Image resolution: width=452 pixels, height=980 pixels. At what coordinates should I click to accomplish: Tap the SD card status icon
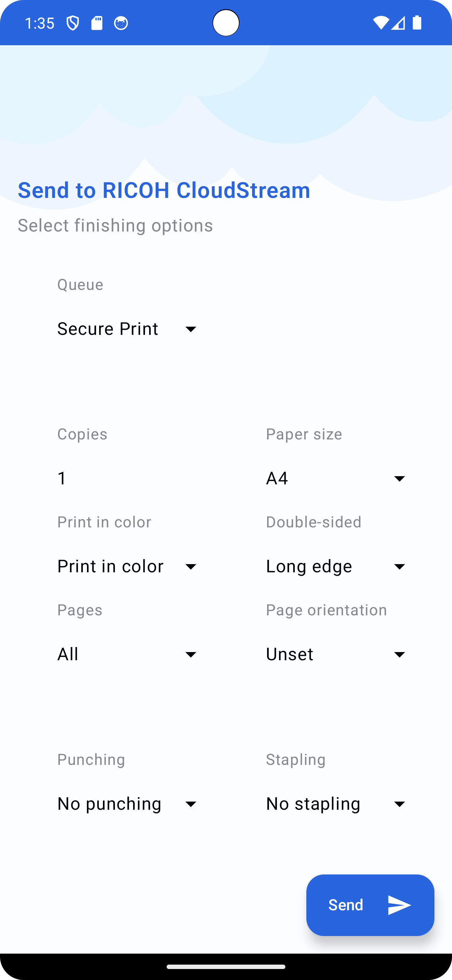coord(97,23)
